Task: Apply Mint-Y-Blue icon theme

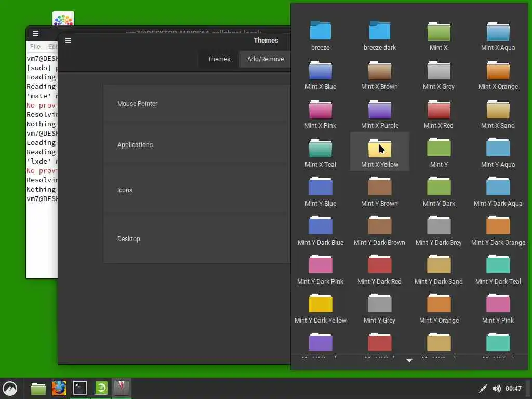Action: [x=320, y=191]
